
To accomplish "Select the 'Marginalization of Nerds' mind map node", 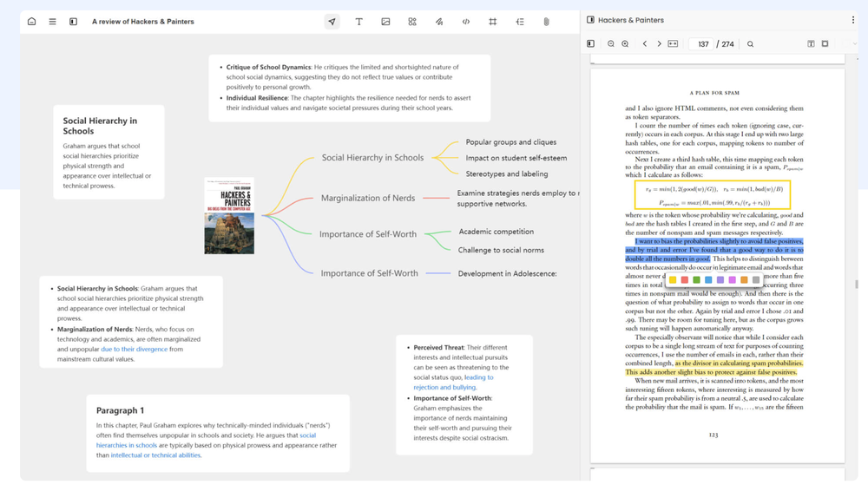I will point(367,198).
